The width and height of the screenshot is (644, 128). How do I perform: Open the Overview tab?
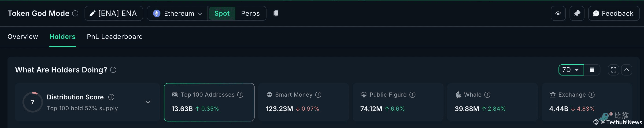point(23,37)
